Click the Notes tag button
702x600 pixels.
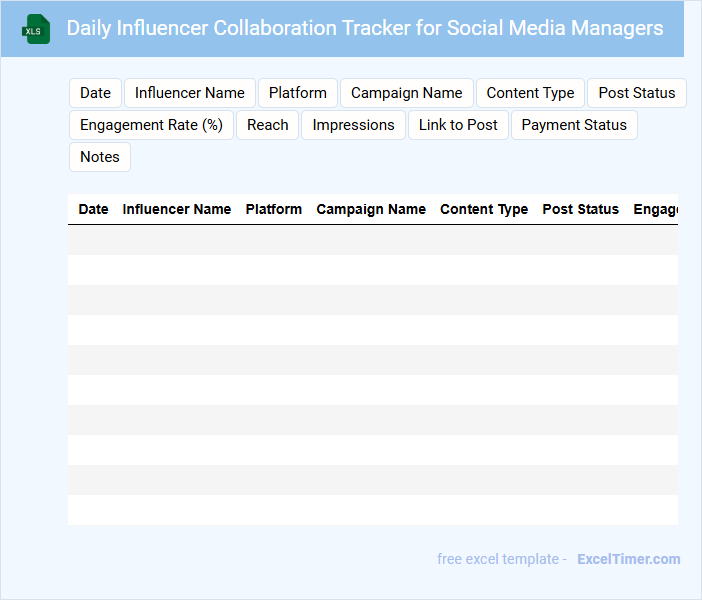coord(99,157)
